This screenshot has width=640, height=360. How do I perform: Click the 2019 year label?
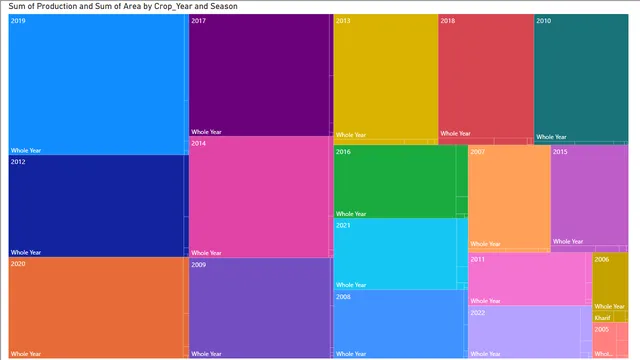18,21
